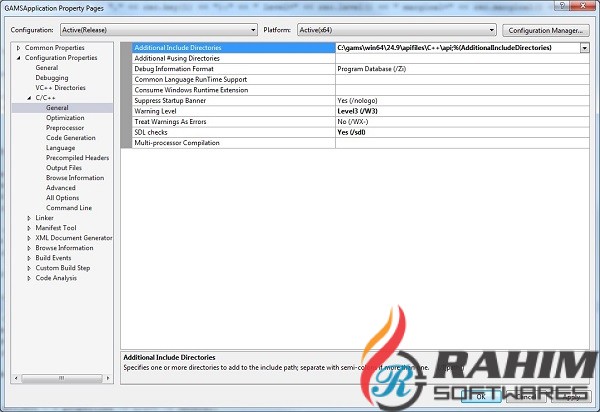600x412 pixels.
Task: Expand the Code Analysis node arrow
Action: (29, 278)
